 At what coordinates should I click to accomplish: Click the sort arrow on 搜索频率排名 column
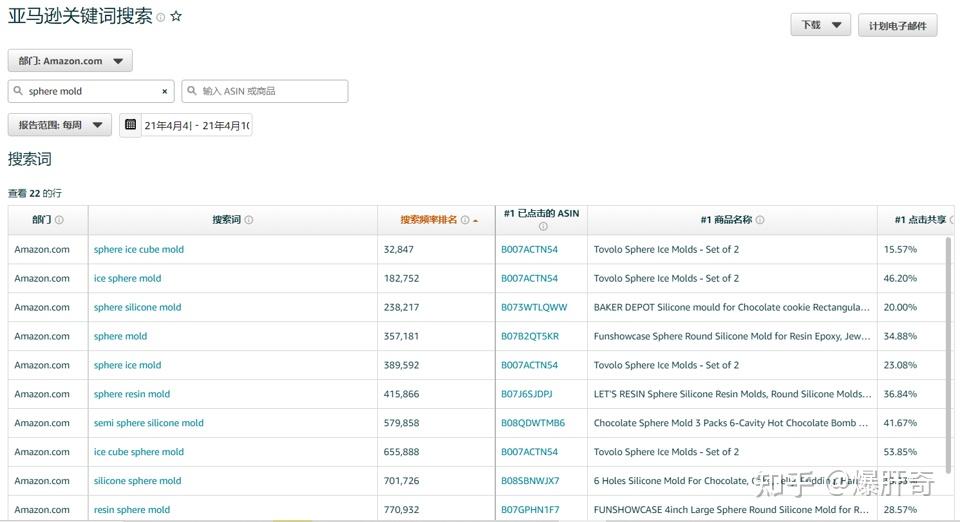point(476,220)
